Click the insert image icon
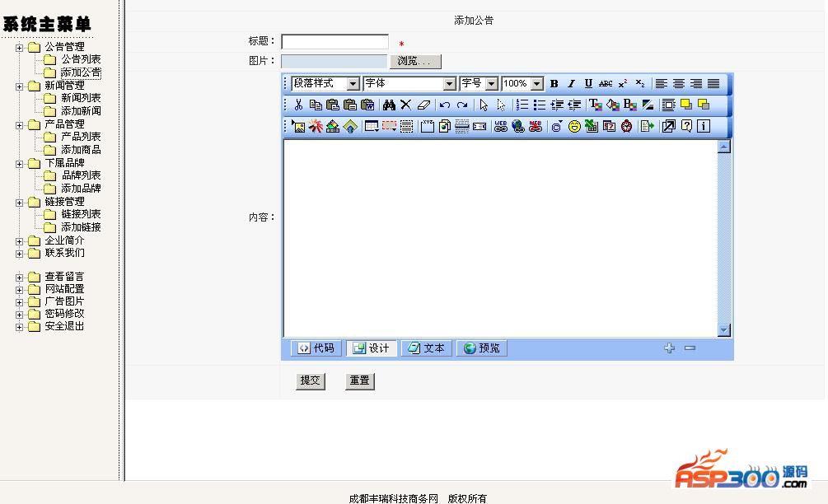 pos(298,126)
